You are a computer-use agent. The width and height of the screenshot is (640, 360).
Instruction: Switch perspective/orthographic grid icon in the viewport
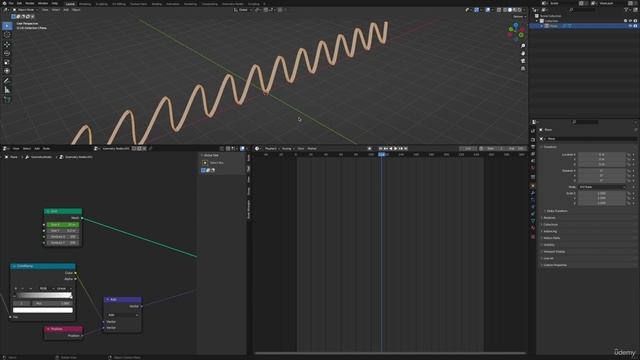[523, 69]
